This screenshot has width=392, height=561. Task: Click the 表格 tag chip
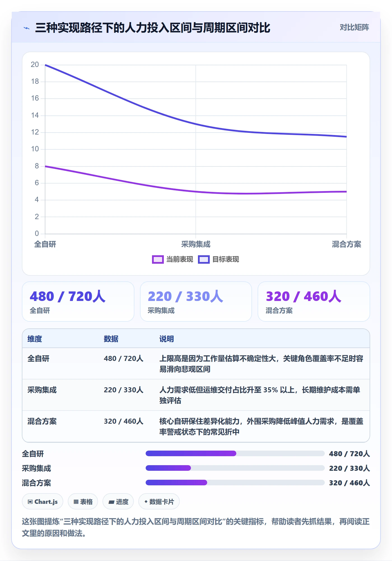coord(83,502)
